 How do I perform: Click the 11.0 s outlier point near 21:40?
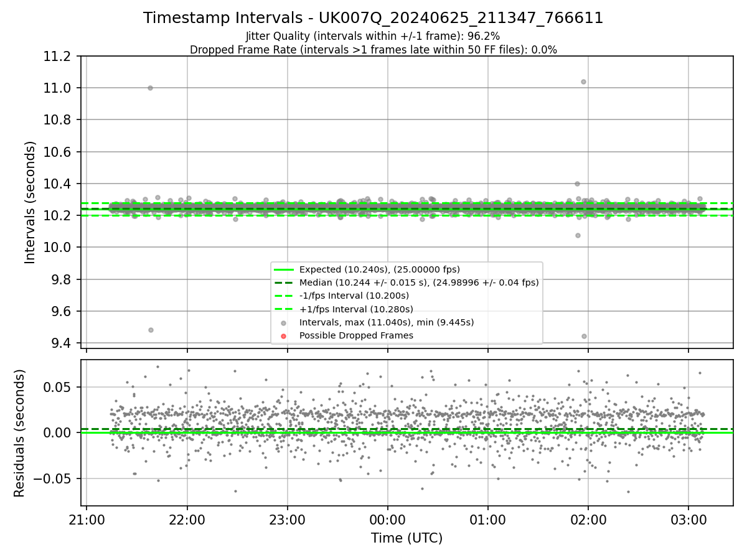[150, 88]
